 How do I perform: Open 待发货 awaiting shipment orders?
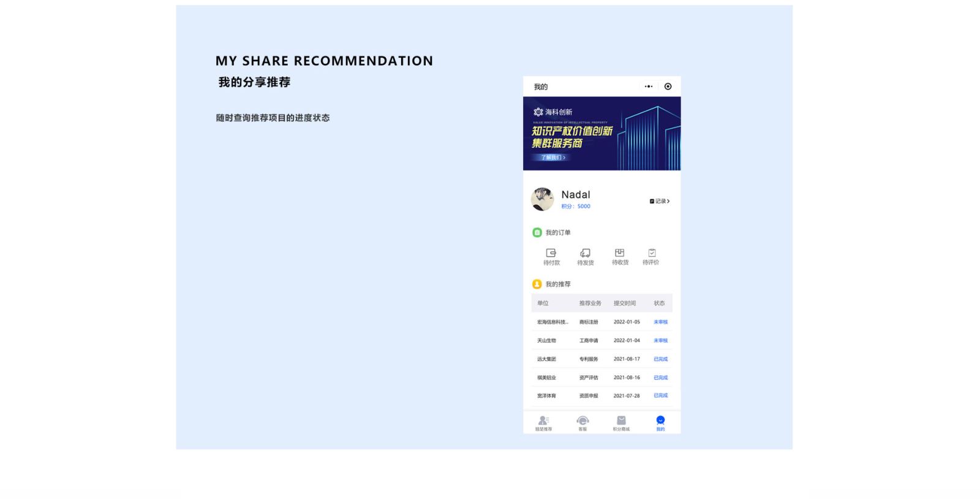point(586,257)
